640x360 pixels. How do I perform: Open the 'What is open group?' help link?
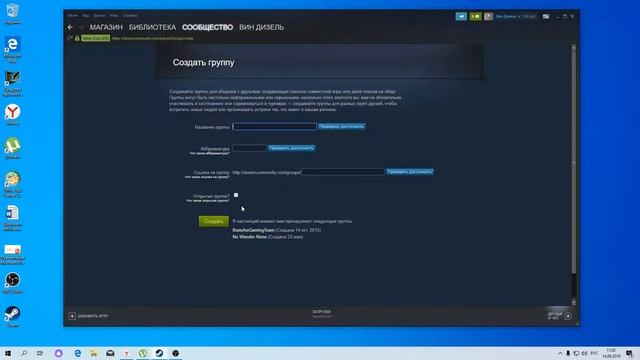(x=207, y=201)
